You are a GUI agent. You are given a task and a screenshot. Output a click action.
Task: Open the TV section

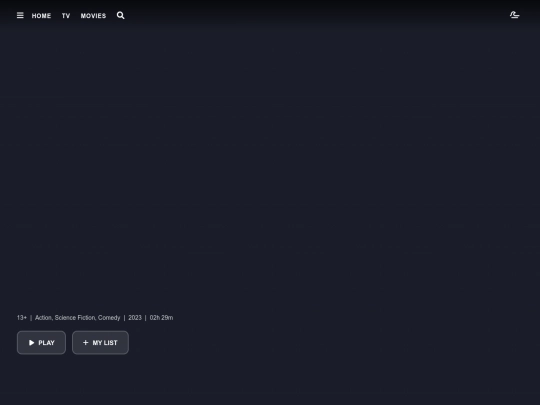[x=66, y=16]
